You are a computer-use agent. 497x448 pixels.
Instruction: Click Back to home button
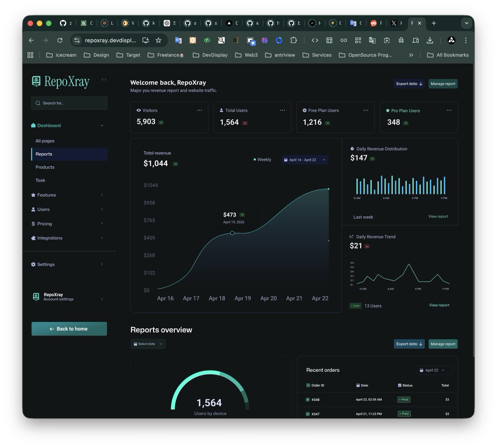pyautogui.click(x=69, y=329)
